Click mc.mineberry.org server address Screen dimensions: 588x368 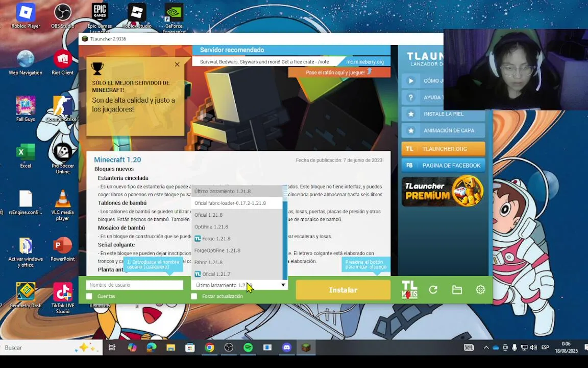pyautogui.click(x=365, y=61)
